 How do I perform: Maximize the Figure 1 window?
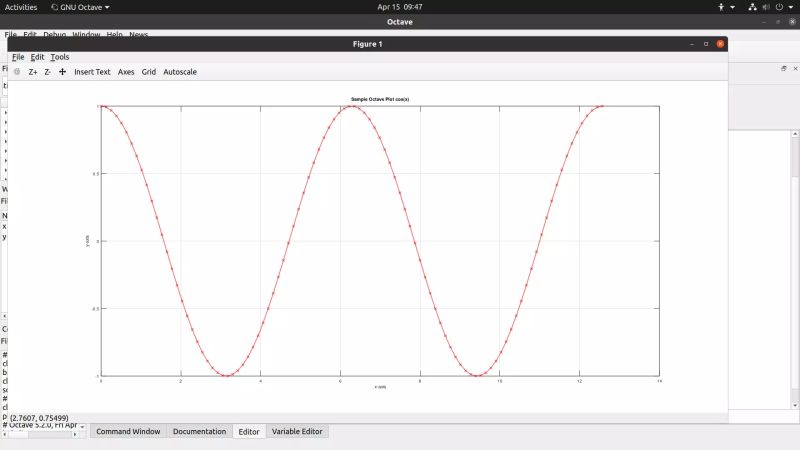pos(706,44)
